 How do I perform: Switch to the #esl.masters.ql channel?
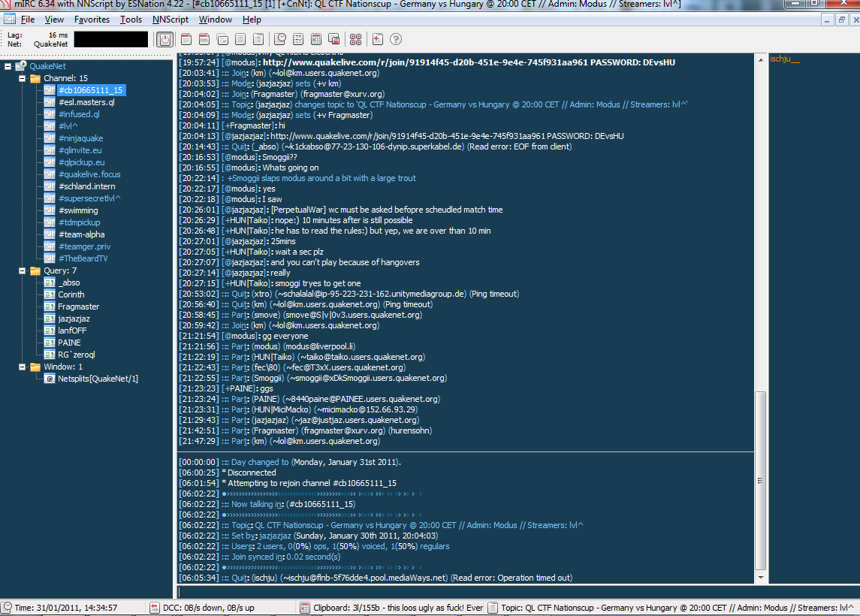coord(86,102)
